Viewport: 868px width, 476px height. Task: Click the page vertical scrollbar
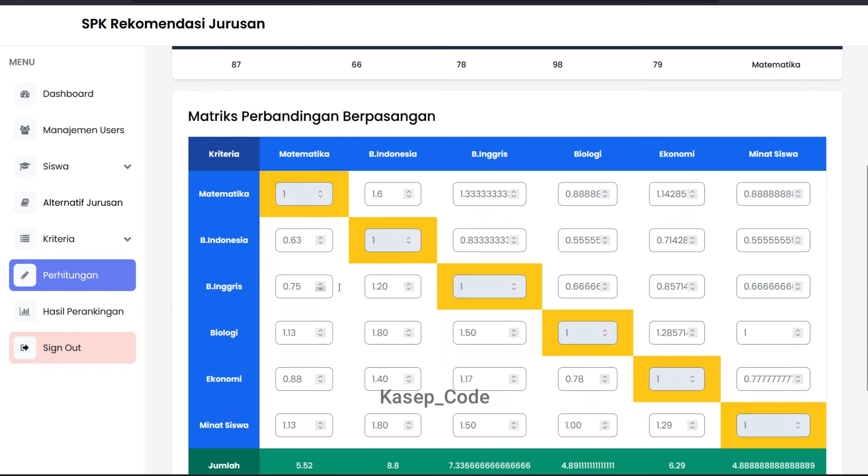click(867, 278)
